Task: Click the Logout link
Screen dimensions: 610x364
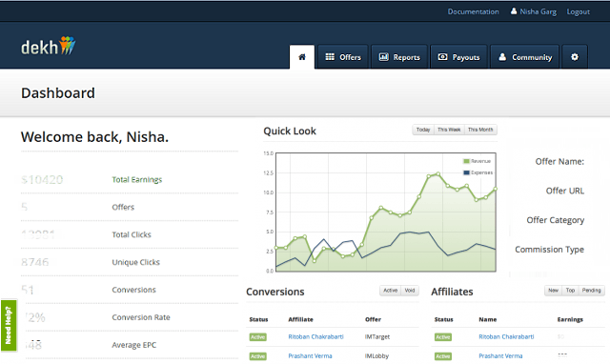Action: point(579,11)
